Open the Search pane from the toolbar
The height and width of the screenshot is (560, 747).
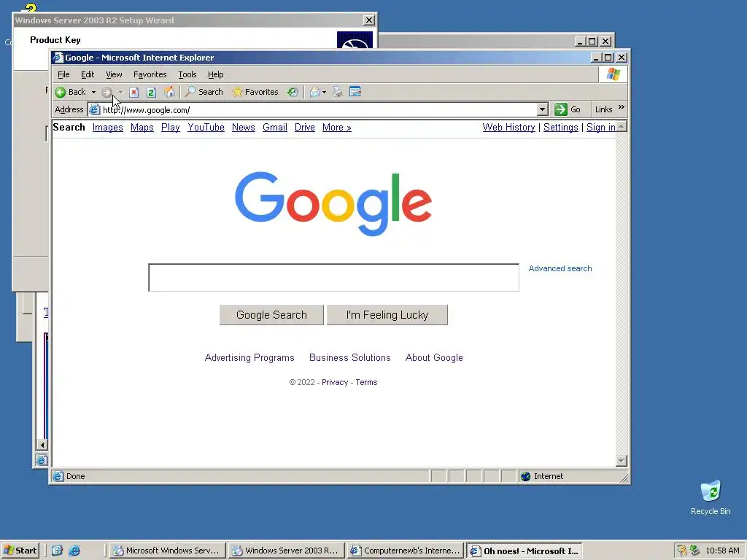pos(204,92)
